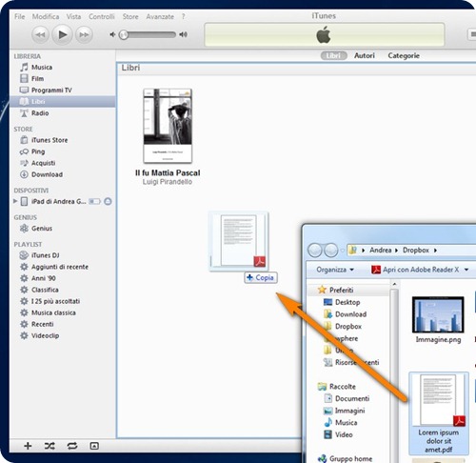Click Apri con Adobe Reader X button
Viewport: 476px width, 463px height.
pos(415,270)
